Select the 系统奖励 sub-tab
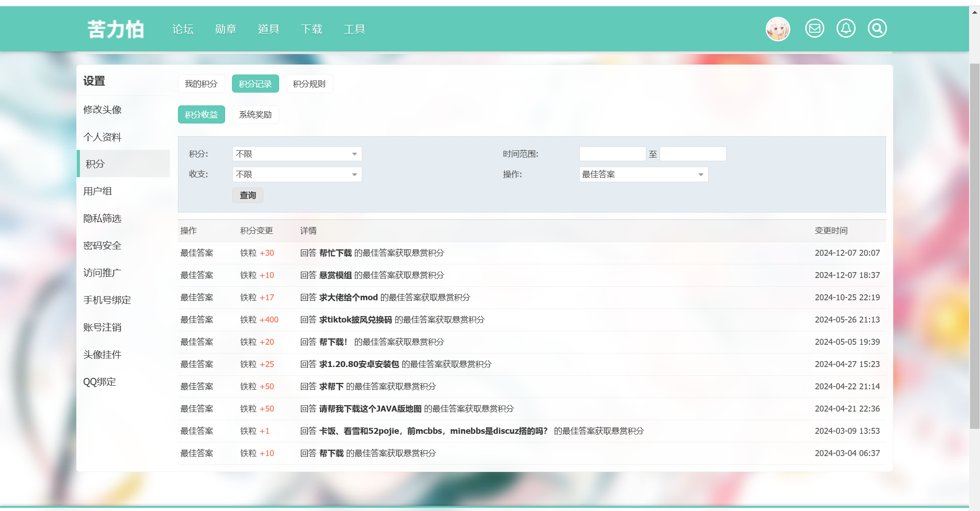The image size is (980, 511). [255, 114]
